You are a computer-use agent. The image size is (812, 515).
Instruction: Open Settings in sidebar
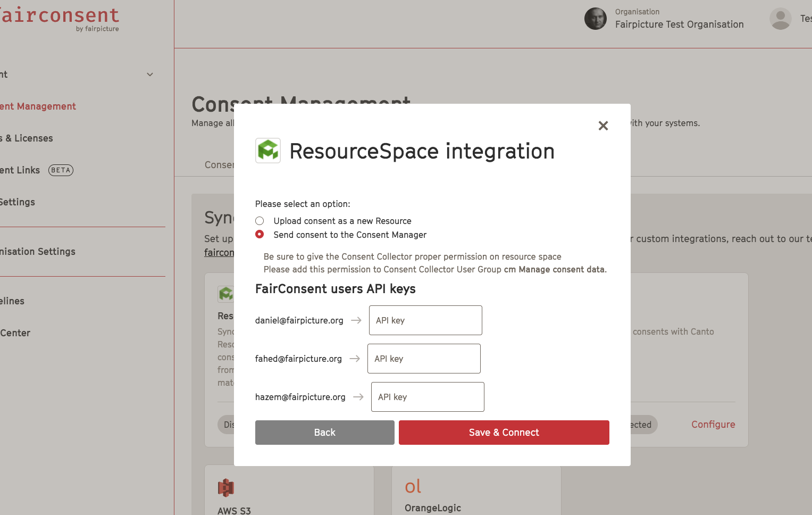18,202
